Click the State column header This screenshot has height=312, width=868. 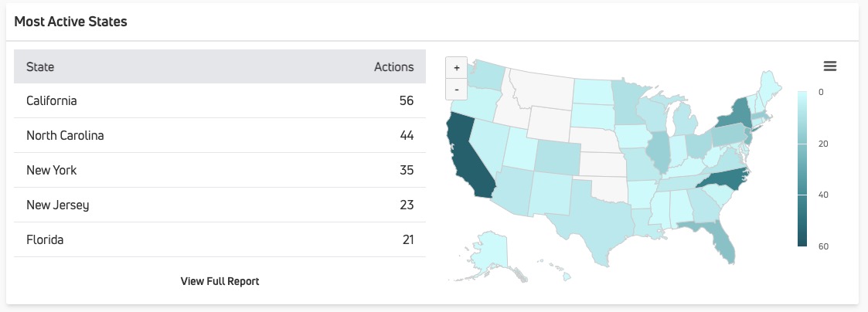40,67
